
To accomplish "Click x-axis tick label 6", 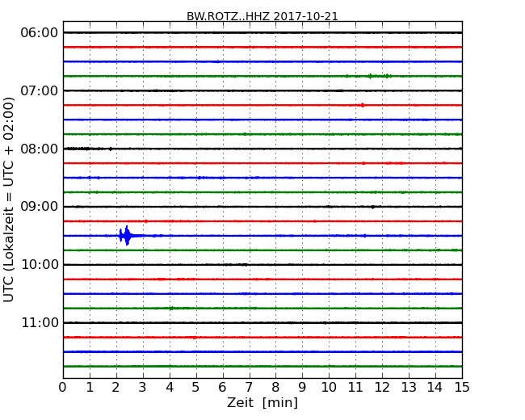I will pyautogui.click(x=222, y=388).
